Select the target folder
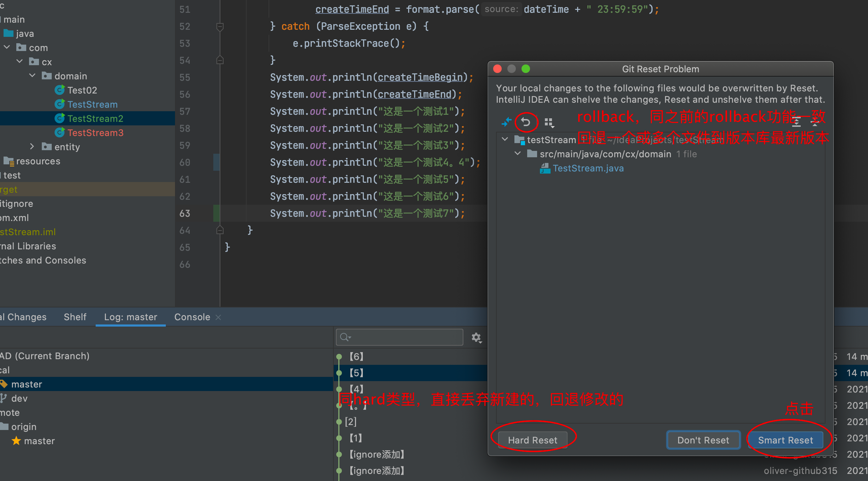The width and height of the screenshot is (868, 481). pos(9,189)
